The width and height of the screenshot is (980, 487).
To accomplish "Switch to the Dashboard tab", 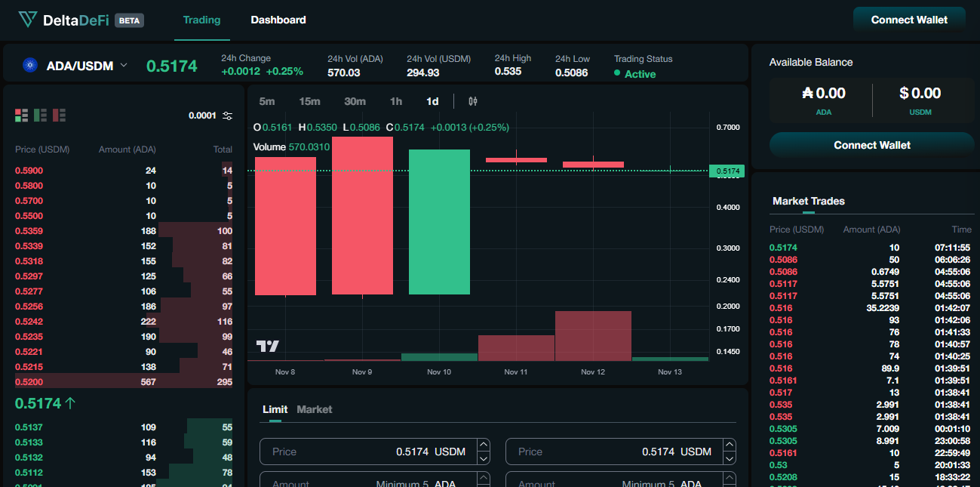I will coord(278,20).
